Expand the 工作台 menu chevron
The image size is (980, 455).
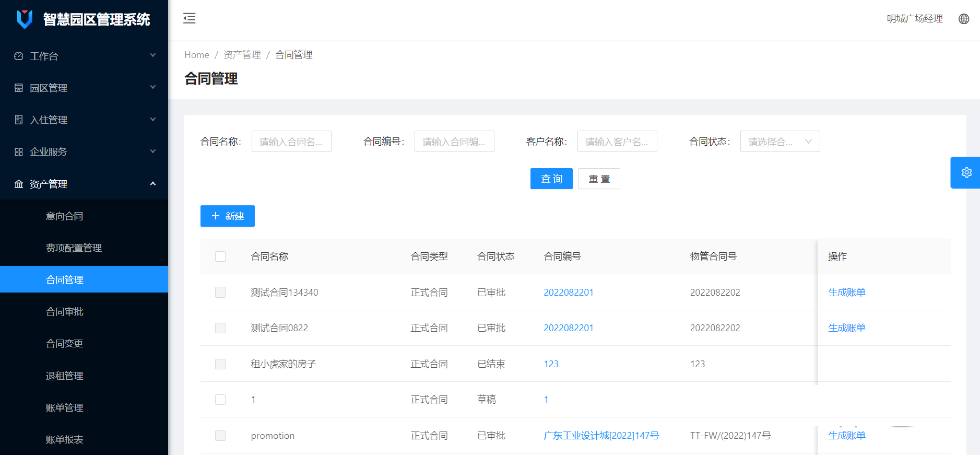153,55
